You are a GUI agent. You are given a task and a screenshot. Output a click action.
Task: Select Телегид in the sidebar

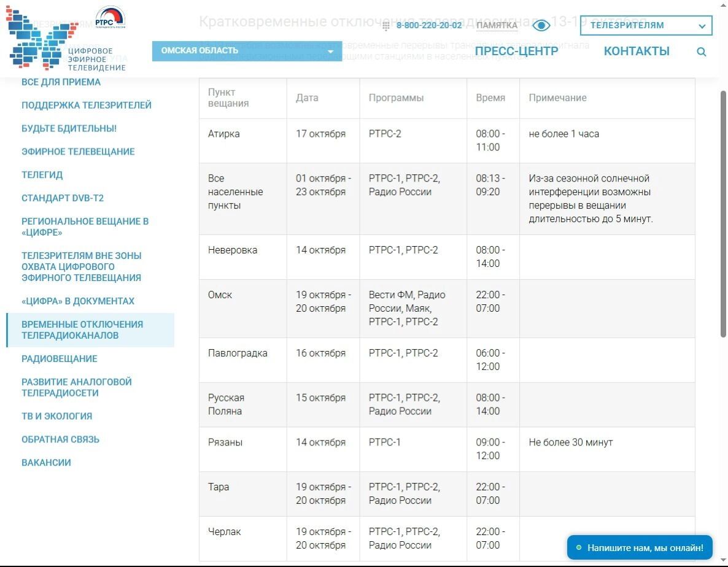coord(42,175)
